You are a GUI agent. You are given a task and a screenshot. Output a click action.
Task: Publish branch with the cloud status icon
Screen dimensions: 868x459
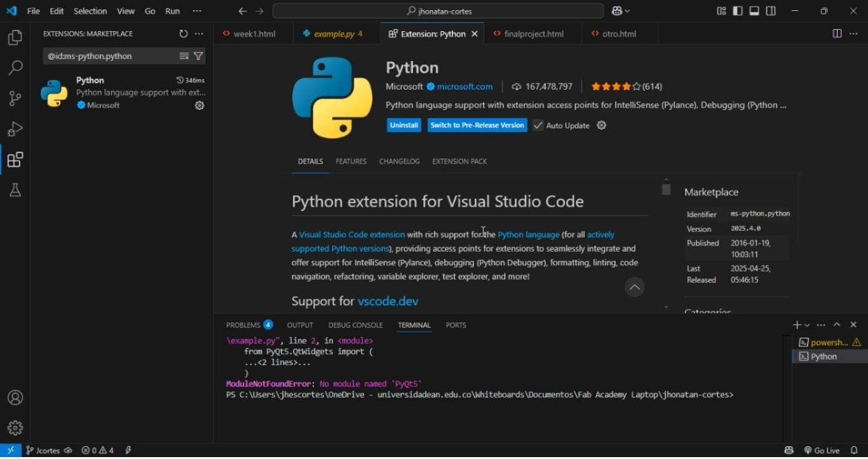[68, 451]
